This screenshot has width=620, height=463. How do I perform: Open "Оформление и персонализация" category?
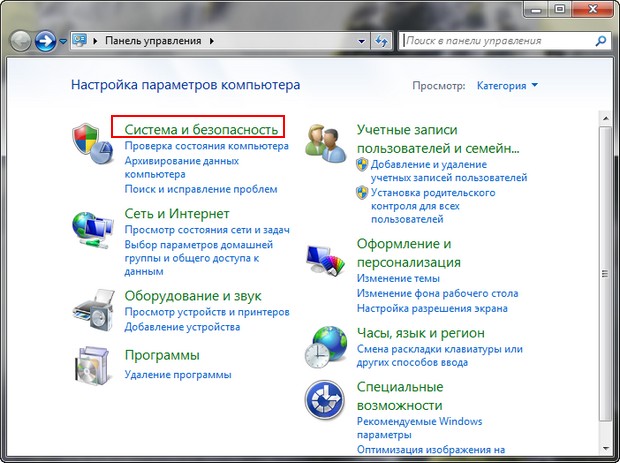[409, 253]
